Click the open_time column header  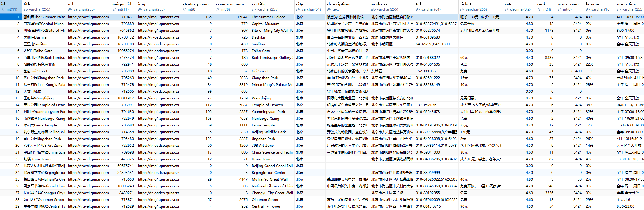(630, 6)
